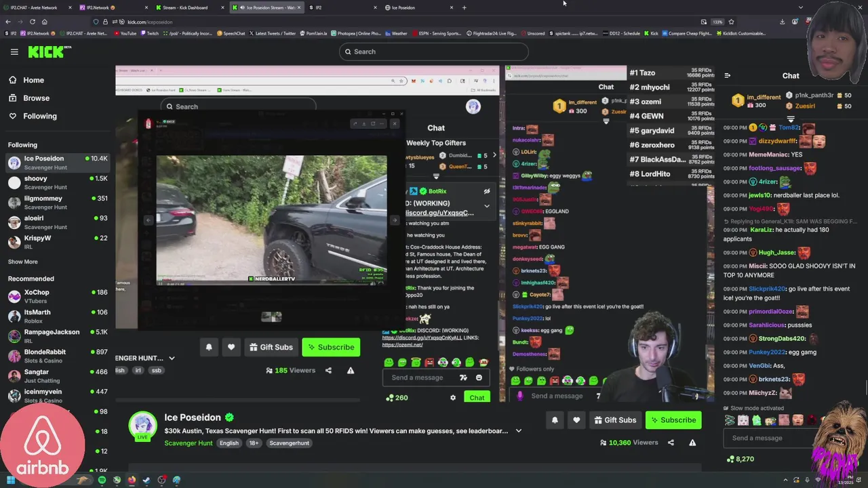
Task: Toggle bell in embedded stream view
Action: (209, 347)
